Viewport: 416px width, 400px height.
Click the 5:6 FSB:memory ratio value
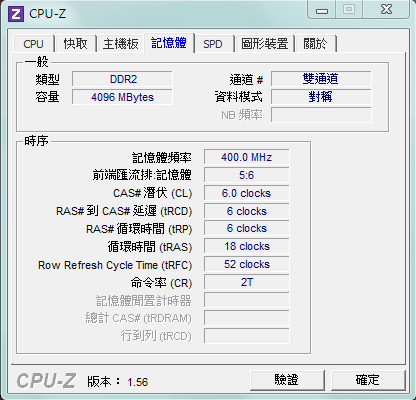[x=247, y=175]
